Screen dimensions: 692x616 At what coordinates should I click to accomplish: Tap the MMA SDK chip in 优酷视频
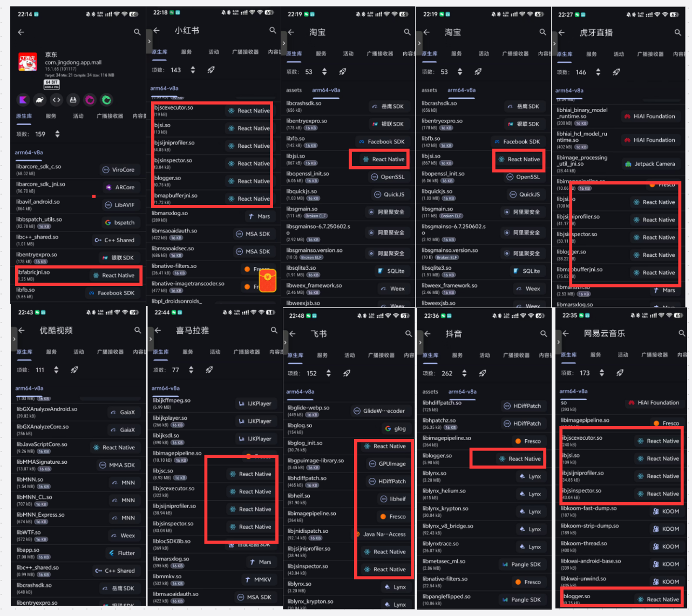click(x=117, y=465)
